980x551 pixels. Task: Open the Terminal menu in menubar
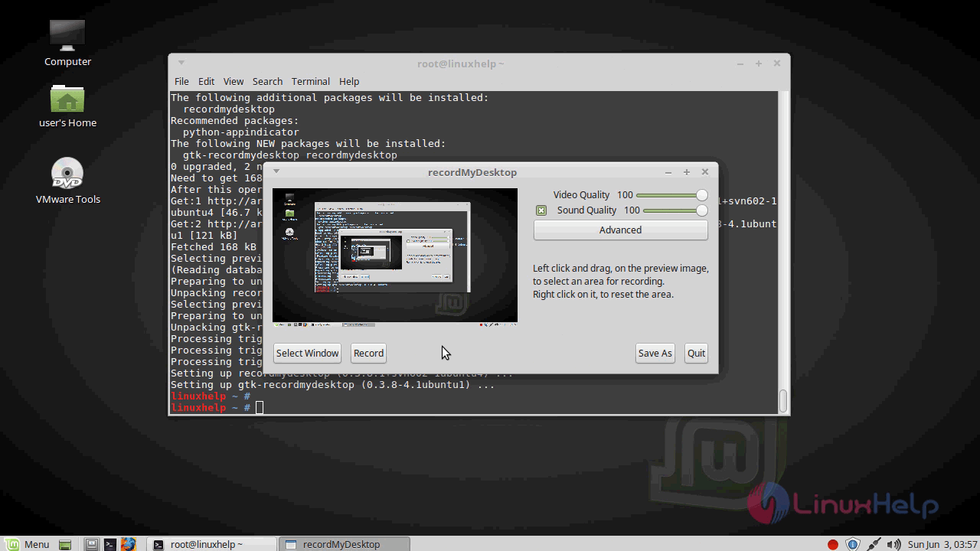310,81
